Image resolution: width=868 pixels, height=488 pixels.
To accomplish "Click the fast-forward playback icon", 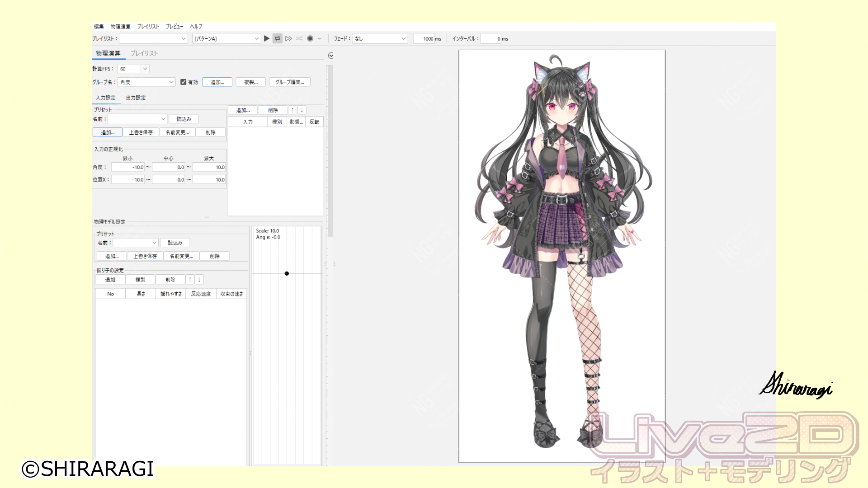I will click(x=288, y=39).
